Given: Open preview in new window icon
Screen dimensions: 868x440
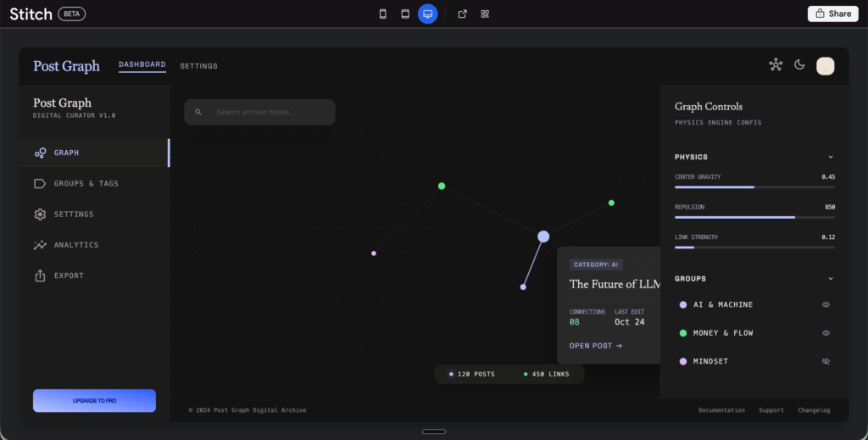Looking at the screenshot, I should [462, 14].
